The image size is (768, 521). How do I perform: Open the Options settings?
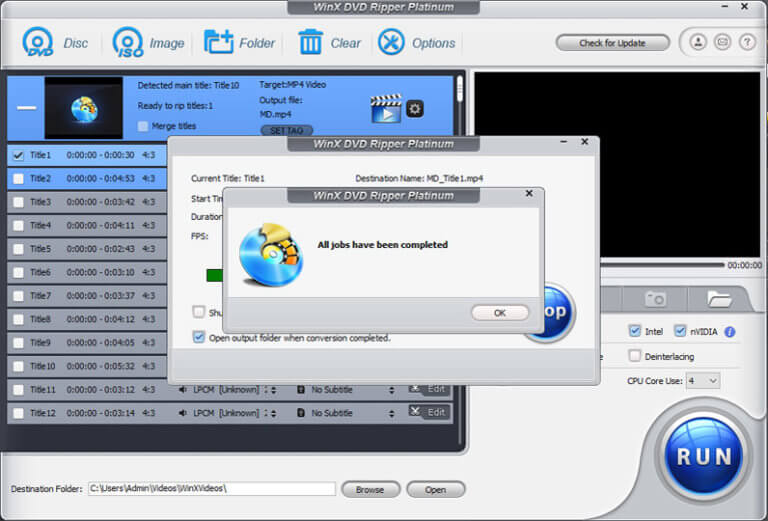(416, 43)
